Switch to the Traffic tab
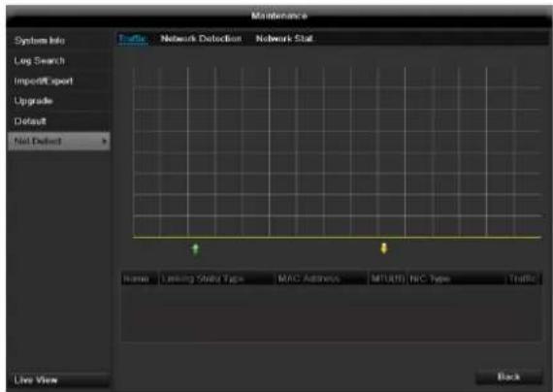 tap(132, 38)
